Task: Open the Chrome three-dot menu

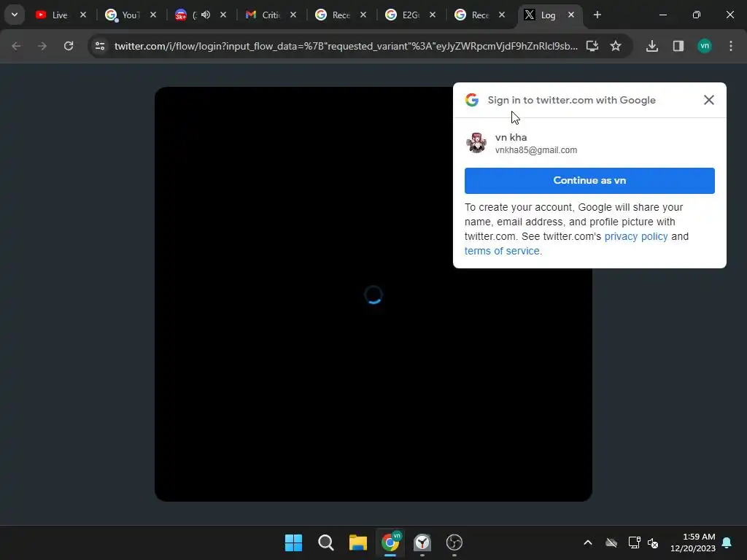Action: pyautogui.click(x=731, y=46)
